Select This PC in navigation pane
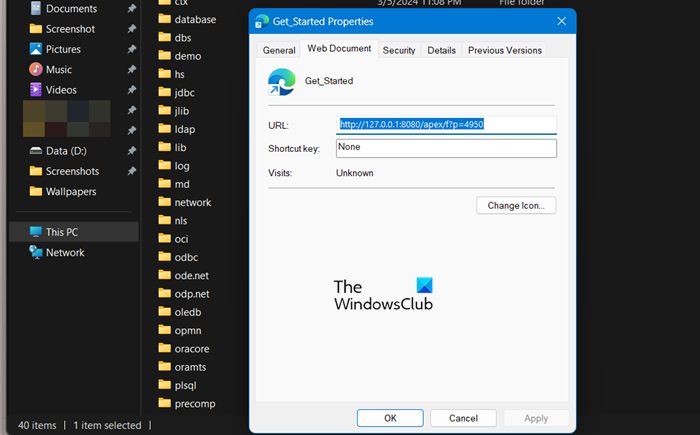The image size is (700, 435). click(x=61, y=232)
